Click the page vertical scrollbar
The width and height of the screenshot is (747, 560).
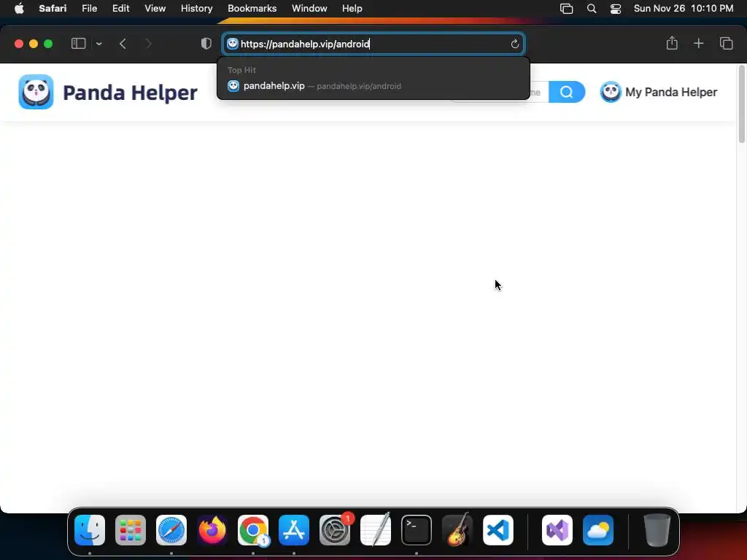(x=741, y=104)
